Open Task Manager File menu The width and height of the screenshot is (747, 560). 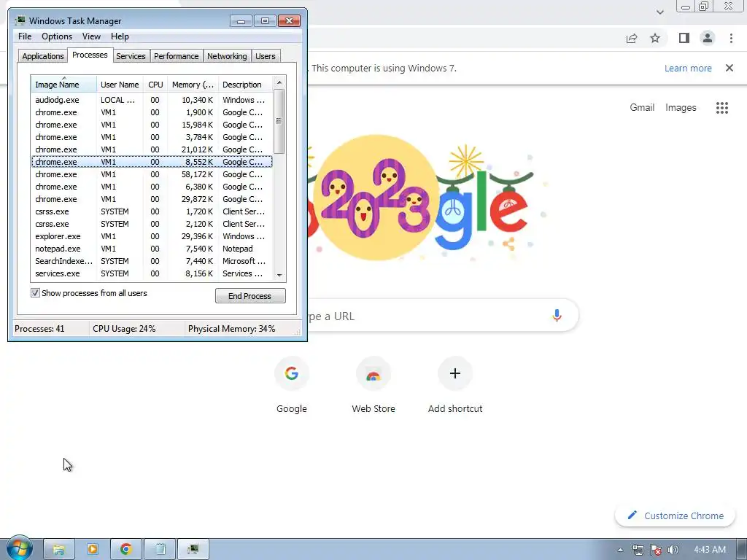(x=25, y=36)
